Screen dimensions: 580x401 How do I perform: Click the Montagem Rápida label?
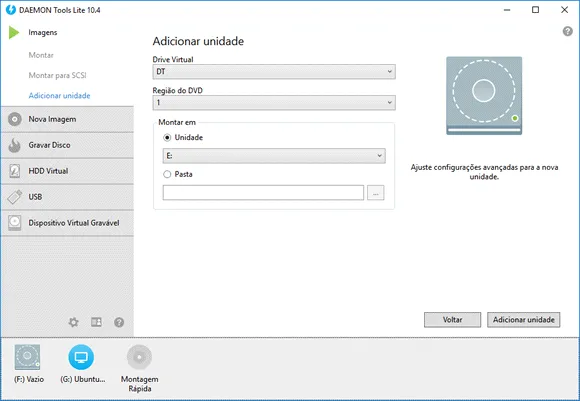pos(139,384)
